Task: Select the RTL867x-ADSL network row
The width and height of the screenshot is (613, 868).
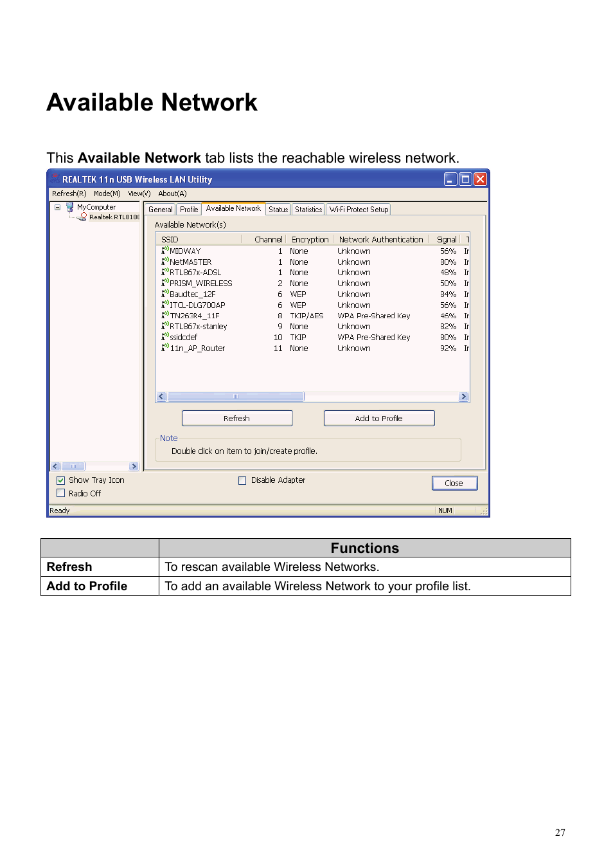Action: coord(313,272)
